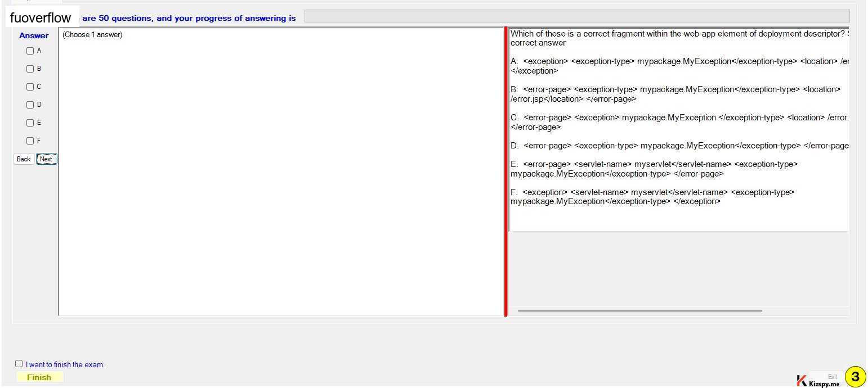Click answer text B with error-page location
868x388 pixels.
(675, 94)
